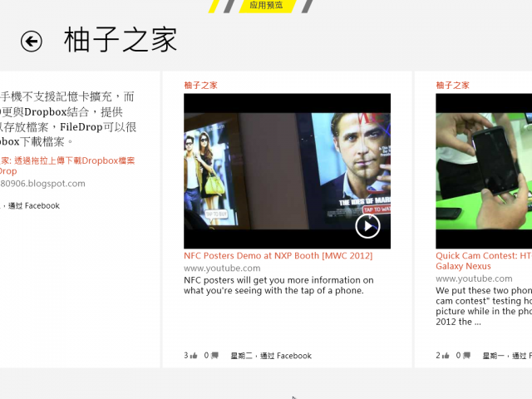
Task: Play the NFC Posters Demo video
Action: click(367, 226)
